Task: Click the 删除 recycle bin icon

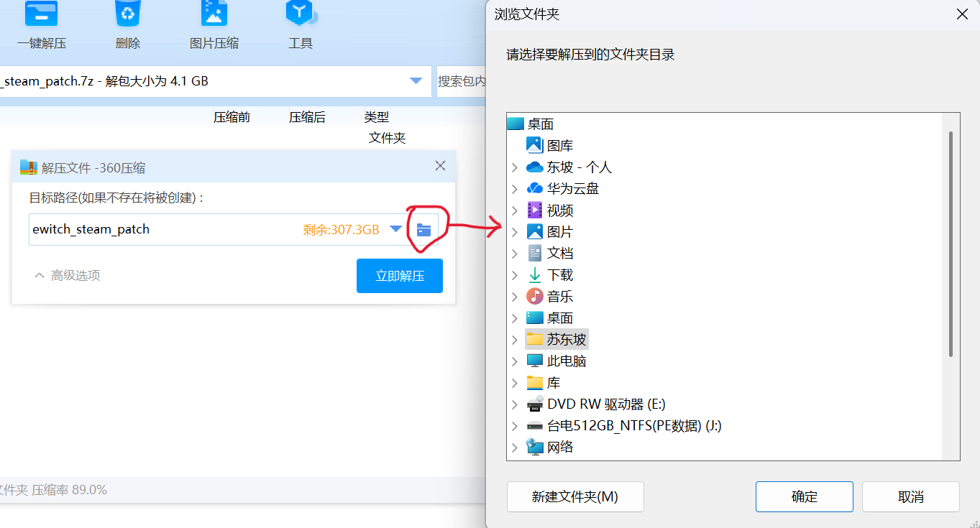Action: click(x=127, y=16)
